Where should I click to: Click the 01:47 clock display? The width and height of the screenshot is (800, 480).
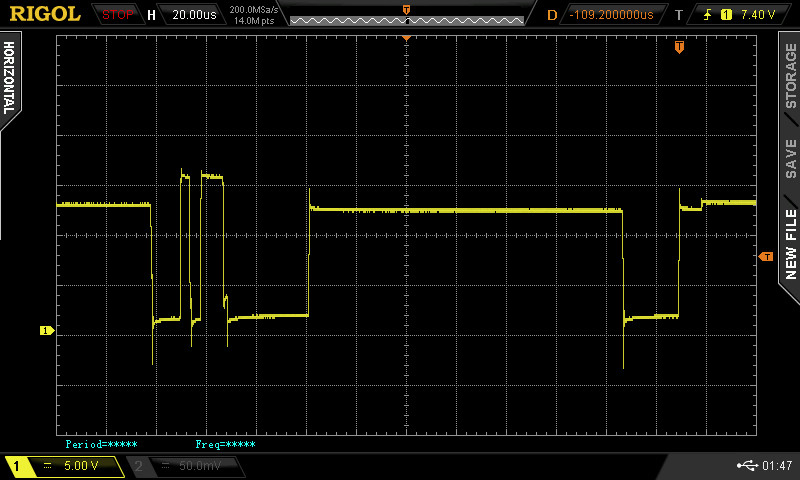click(x=777, y=465)
